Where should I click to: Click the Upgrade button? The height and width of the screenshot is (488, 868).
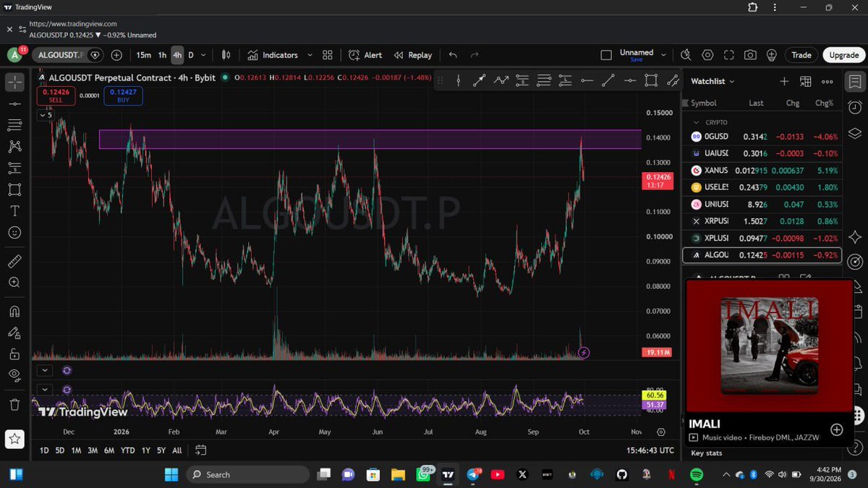click(x=843, y=55)
